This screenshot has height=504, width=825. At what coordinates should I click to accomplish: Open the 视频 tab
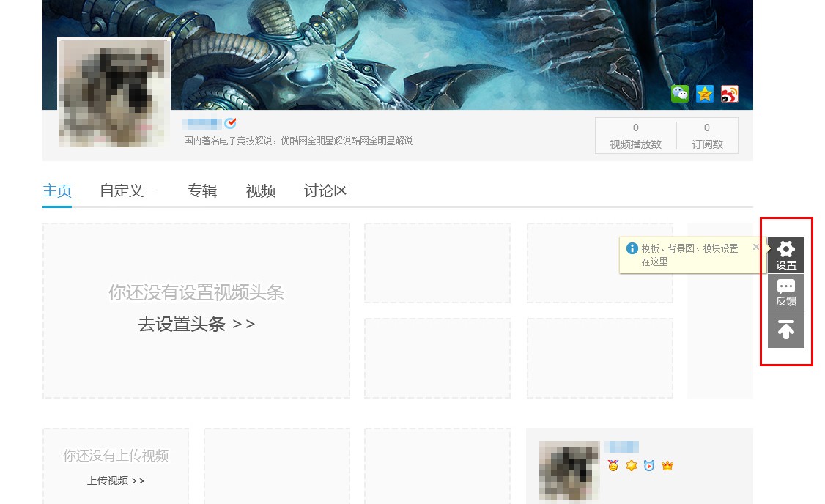261,190
